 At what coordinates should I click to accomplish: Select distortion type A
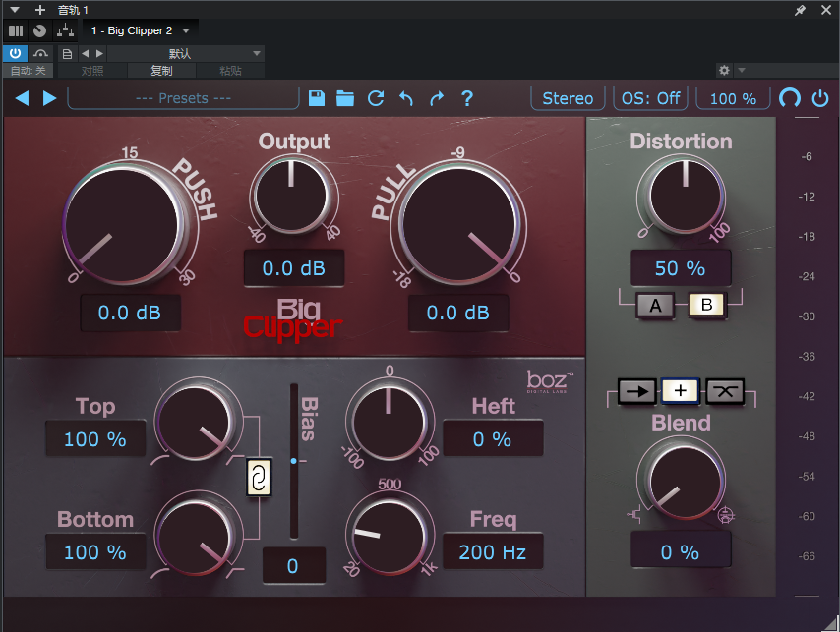pos(655,306)
